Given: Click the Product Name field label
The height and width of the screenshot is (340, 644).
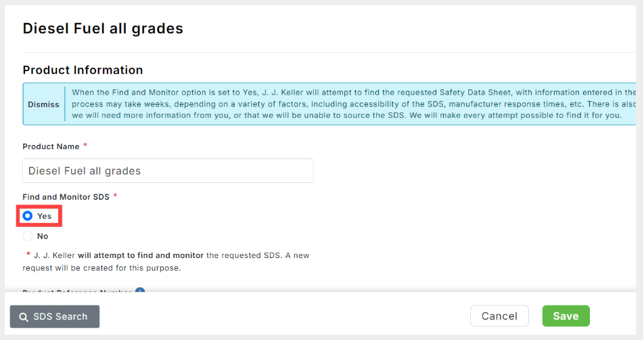Looking at the screenshot, I should [51, 146].
